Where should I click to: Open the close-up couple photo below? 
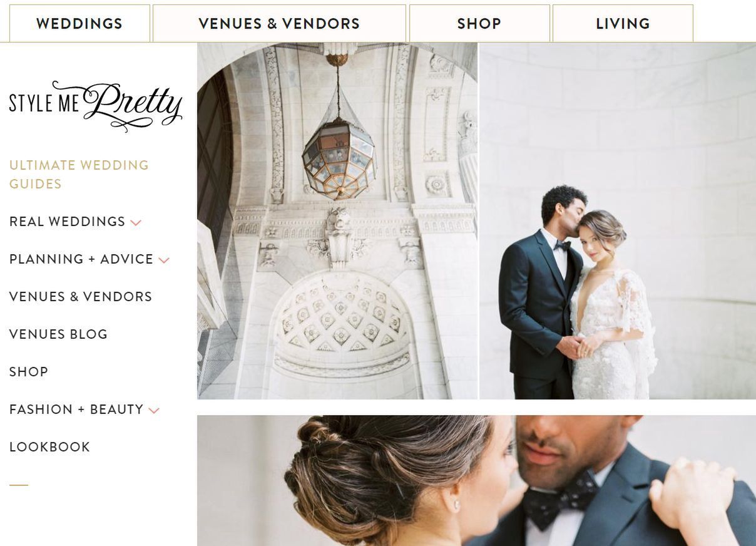476,480
